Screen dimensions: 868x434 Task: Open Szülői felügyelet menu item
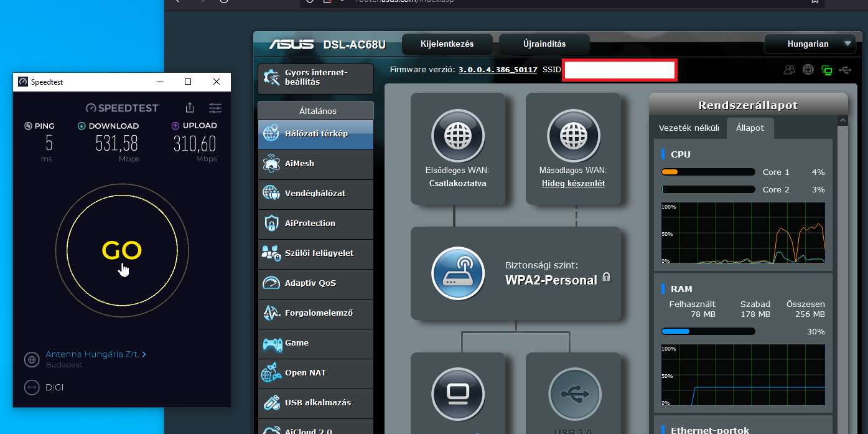(315, 253)
